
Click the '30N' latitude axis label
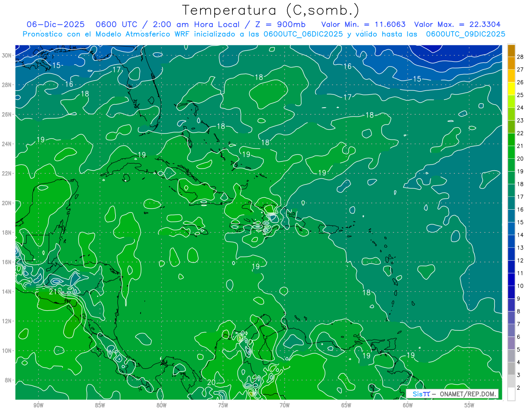coord(8,55)
